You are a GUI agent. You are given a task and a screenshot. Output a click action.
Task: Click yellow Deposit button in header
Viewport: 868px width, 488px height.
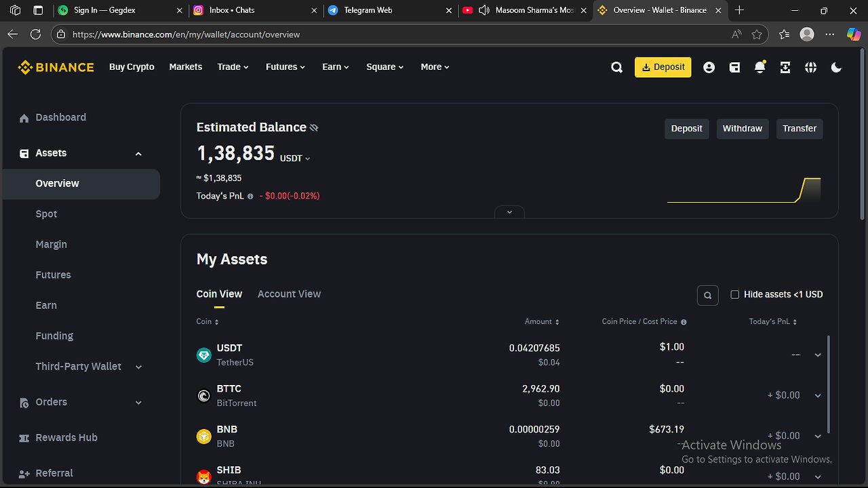point(663,67)
